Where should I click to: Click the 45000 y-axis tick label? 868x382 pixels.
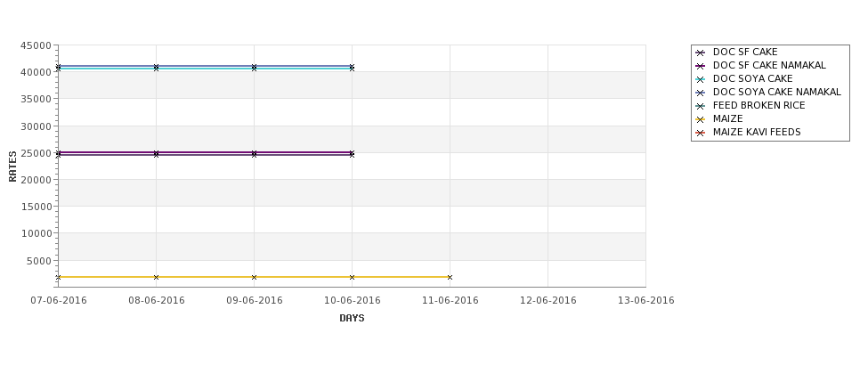[36, 45]
